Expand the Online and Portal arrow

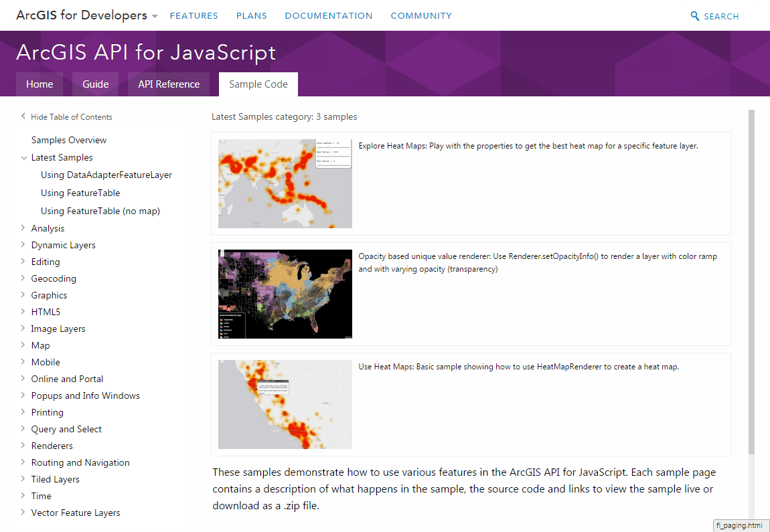click(x=23, y=378)
